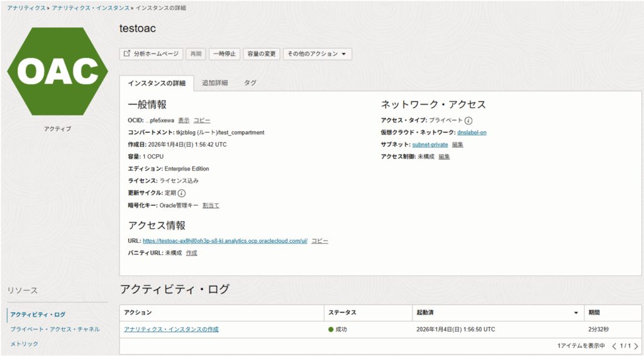The height and width of the screenshot is (356, 644).
Task: Show the full OCID via 表示 link
Action: [x=184, y=120]
